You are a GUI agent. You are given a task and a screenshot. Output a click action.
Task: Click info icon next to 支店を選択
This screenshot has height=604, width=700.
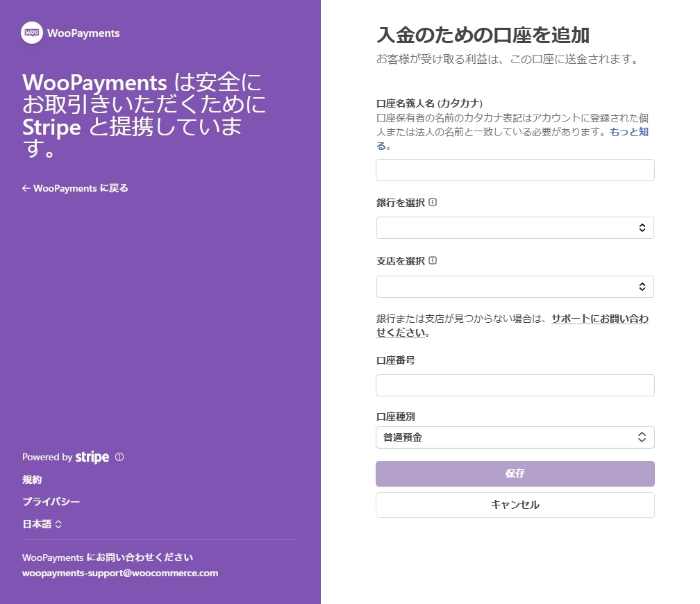(x=433, y=261)
